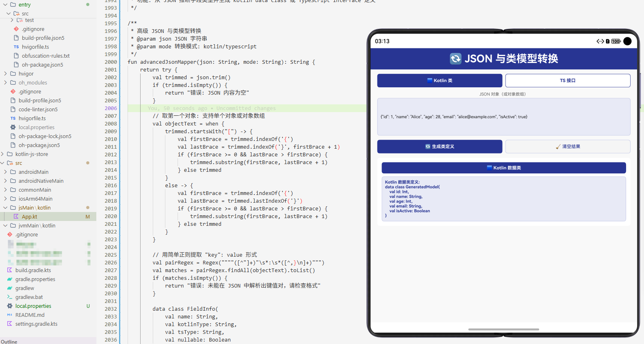Screen dimensions: 644x344
Task: Click gear icon of greyed local.properties
Action: click(13, 127)
